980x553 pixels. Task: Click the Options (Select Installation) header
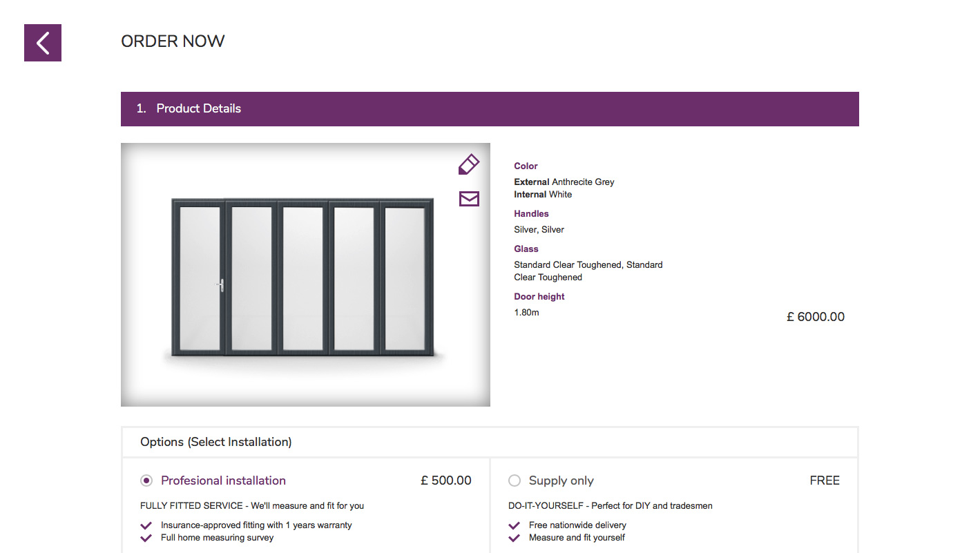tap(216, 442)
